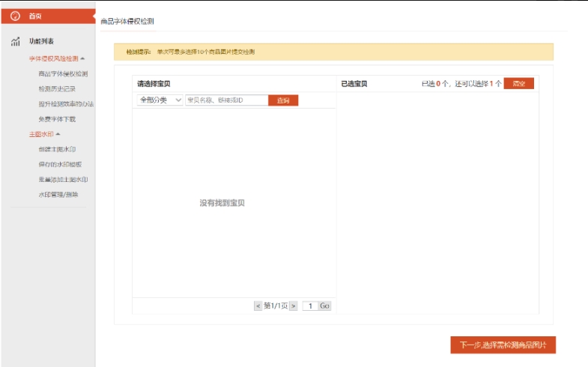Select 批量添加主图水印 in the sidebar
Screen dimensions: 588x367
63,180
